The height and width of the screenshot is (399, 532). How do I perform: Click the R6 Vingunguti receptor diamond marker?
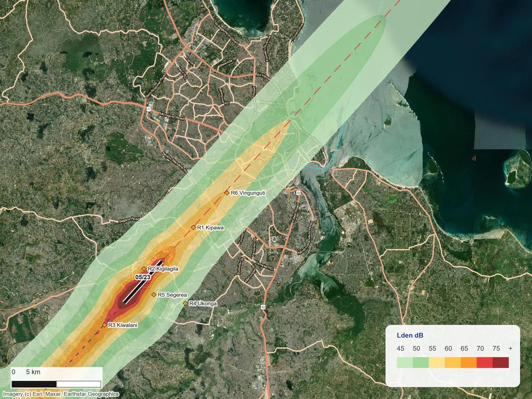227,193
